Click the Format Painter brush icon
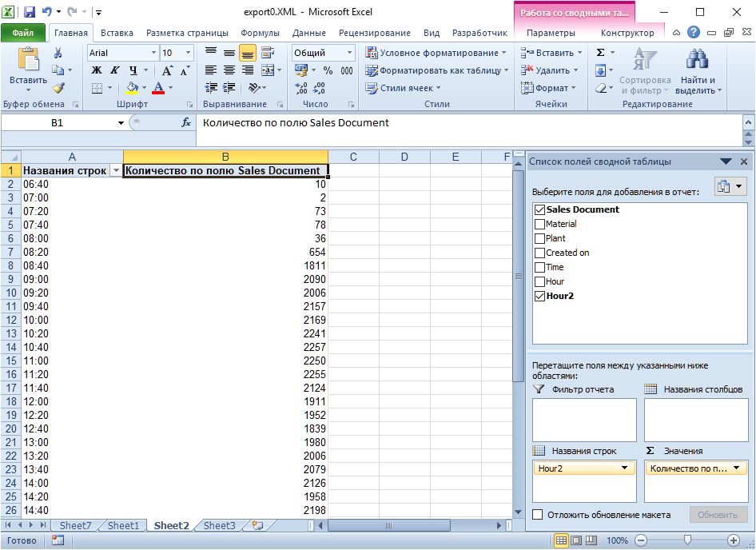The width and height of the screenshot is (756, 550). (x=59, y=88)
